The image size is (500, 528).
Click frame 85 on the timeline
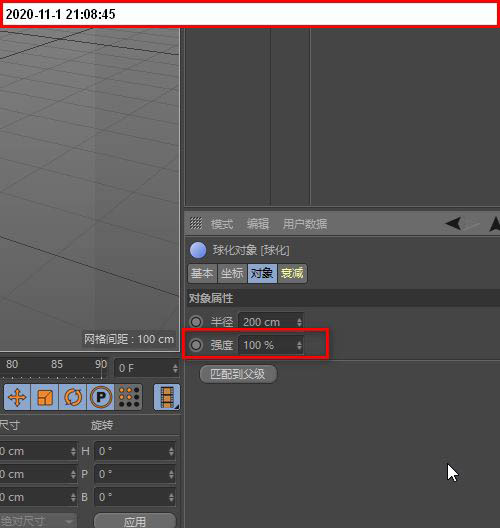point(57,364)
